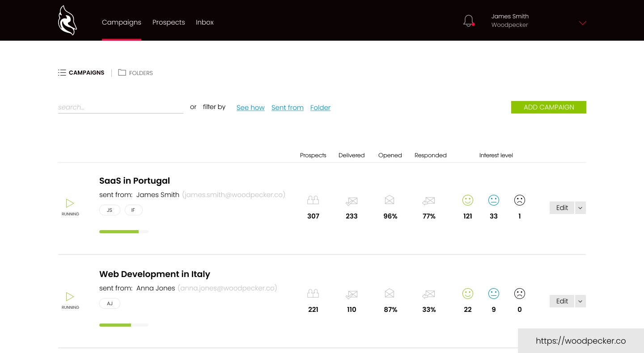Expand the user account dropdown
644x353 pixels.
point(582,23)
